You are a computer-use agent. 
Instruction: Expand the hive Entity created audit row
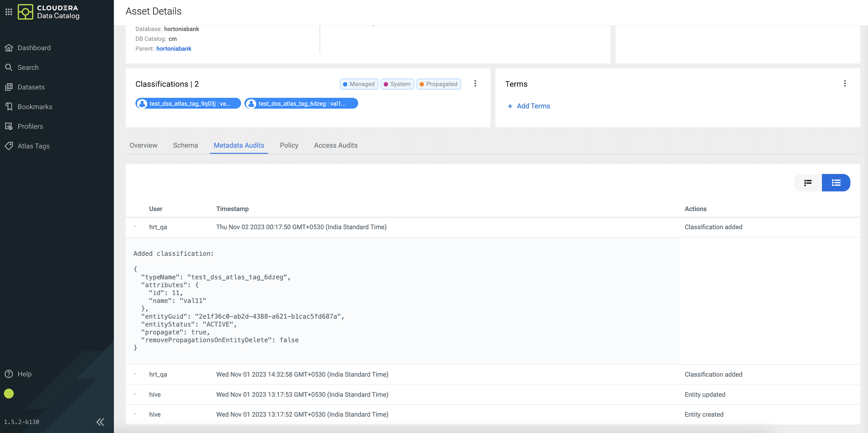(x=135, y=414)
